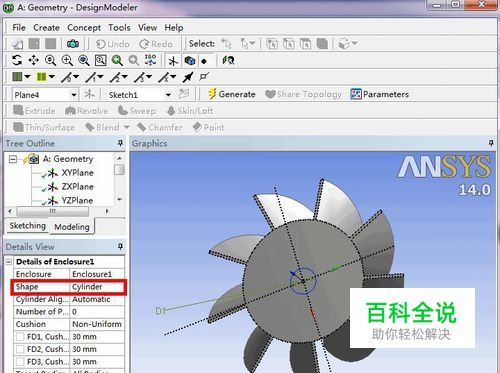Screen dimensions: 500x373
Task: Click the Shape value Cylinder field
Action: pyautogui.click(x=97, y=287)
